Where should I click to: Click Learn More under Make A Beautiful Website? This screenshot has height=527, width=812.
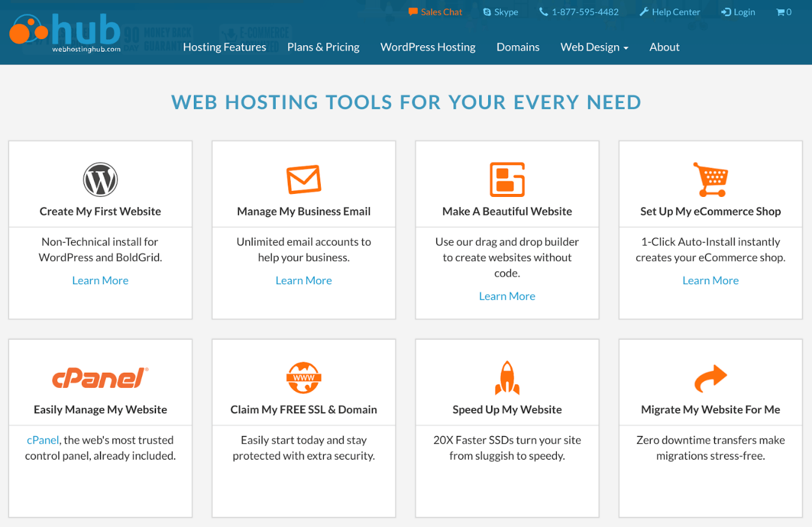coord(507,296)
